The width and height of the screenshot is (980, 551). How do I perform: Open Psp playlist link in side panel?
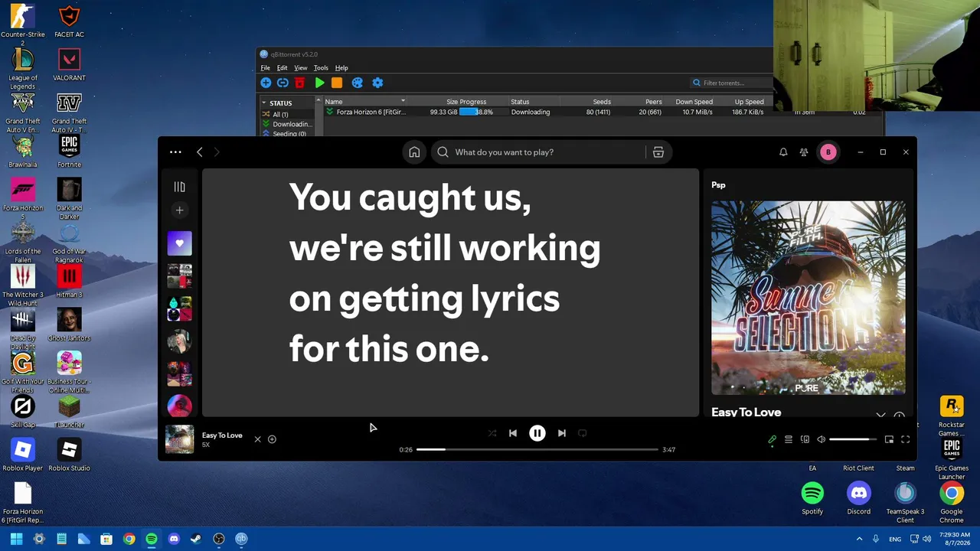pyautogui.click(x=718, y=185)
